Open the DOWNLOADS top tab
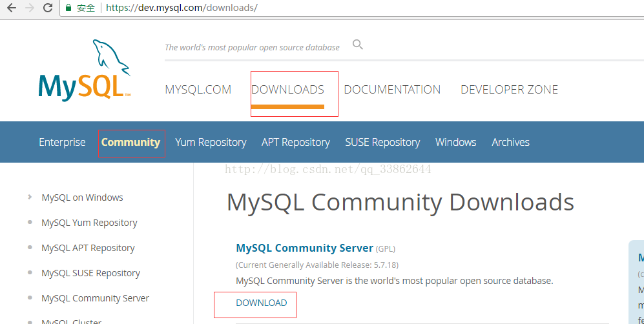 (287, 90)
